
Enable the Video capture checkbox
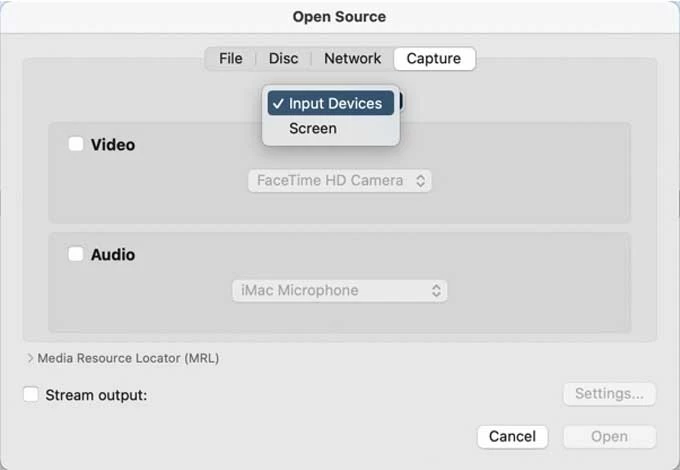pos(76,144)
